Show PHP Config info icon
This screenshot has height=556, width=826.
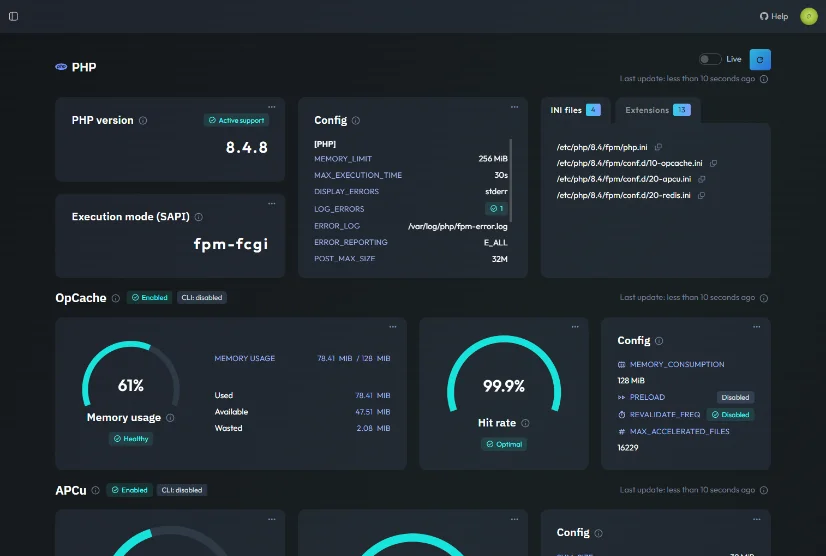(356, 121)
